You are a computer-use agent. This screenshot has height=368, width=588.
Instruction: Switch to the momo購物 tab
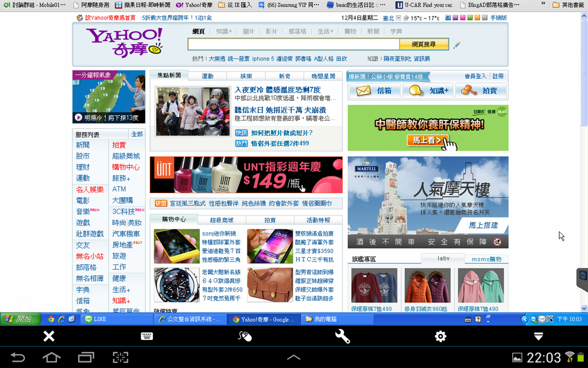pos(486,259)
